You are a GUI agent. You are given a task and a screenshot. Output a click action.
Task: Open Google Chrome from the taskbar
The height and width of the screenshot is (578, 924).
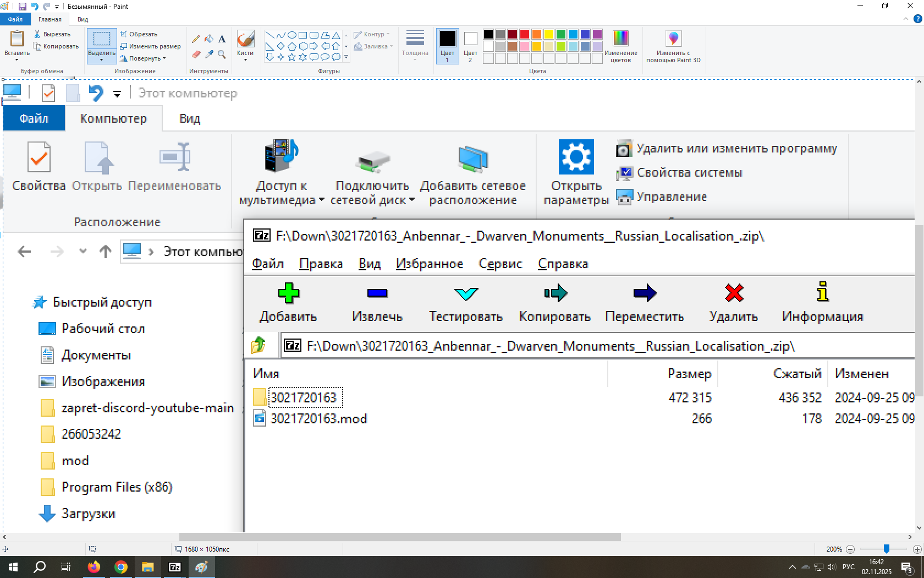pos(121,567)
